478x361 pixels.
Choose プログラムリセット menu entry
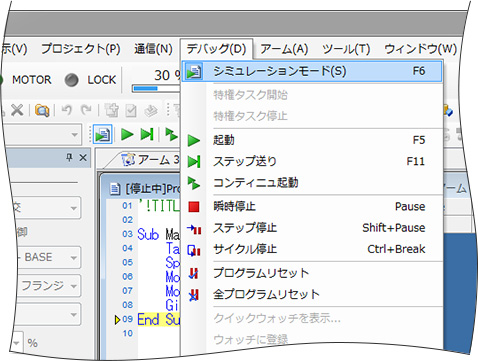point(312,273)
